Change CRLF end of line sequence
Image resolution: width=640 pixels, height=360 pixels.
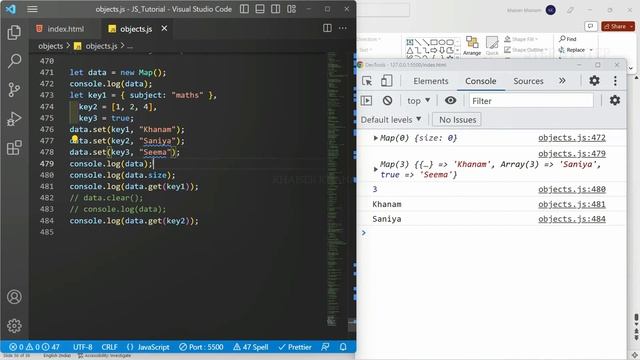pyautogui.click(x=109, y=347)
